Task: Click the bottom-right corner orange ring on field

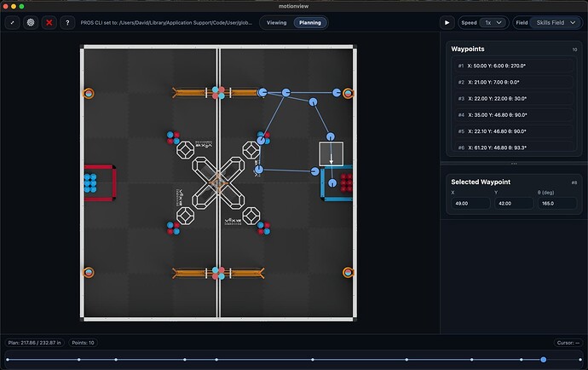Action: click(348, 273)
